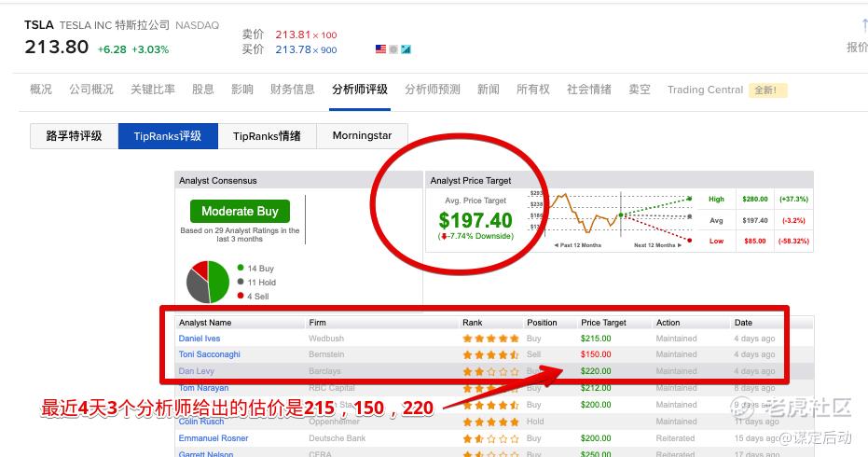Viewport: 868px width, 457px height.
Task: Click the Wedbush firm cell
Action: tap(326, 339)
